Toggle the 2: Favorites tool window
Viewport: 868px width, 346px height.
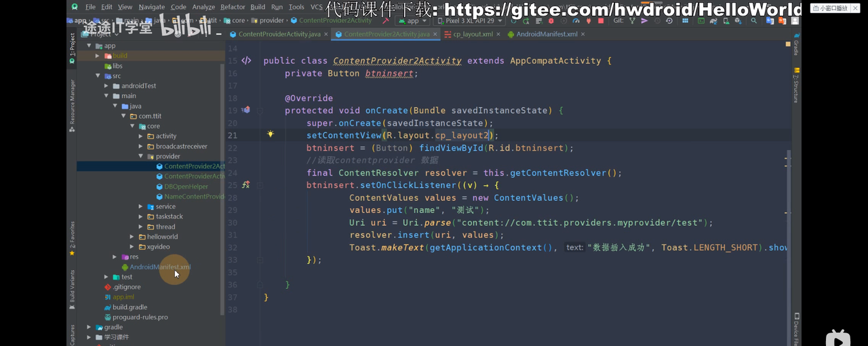(x=72, y=238)
